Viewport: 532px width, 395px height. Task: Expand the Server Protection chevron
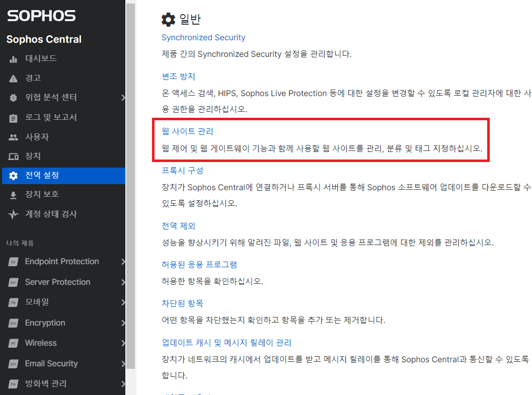click(x=123, y=282)
